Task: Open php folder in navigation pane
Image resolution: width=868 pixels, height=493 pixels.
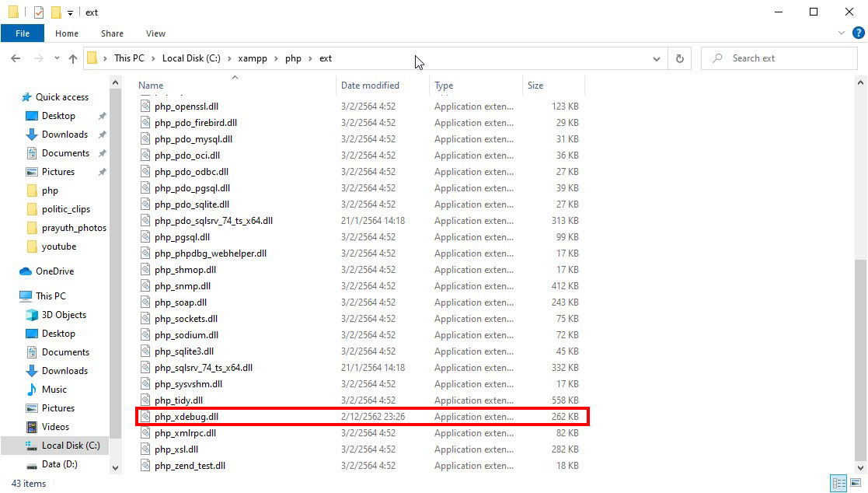Action: click(x=50, y=191)
